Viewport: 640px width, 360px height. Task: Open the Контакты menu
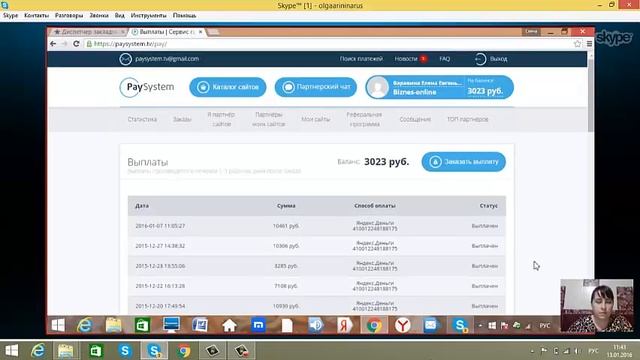[36, 16]
